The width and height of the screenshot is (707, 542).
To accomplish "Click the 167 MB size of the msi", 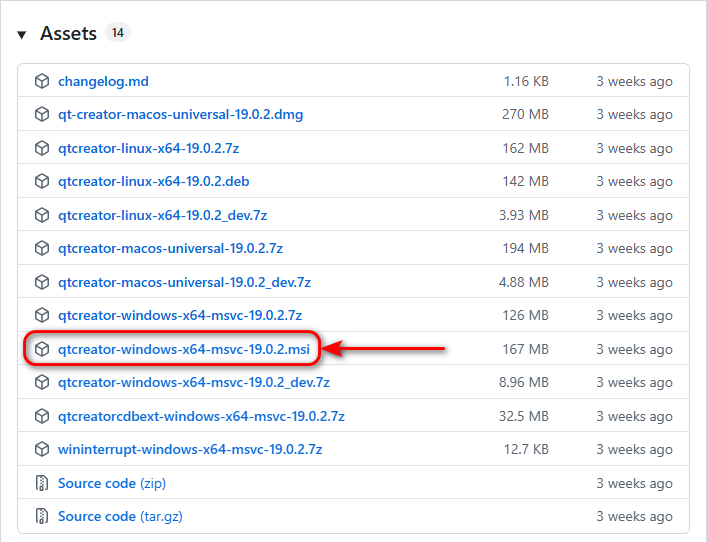I will click(525, 349).
